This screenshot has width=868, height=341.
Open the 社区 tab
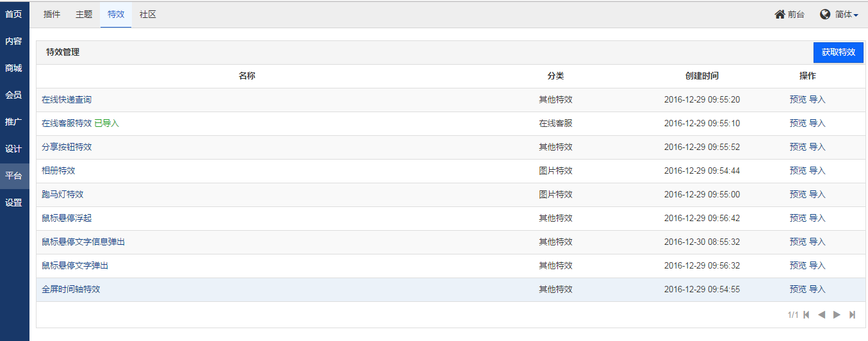tap(148, 14)
